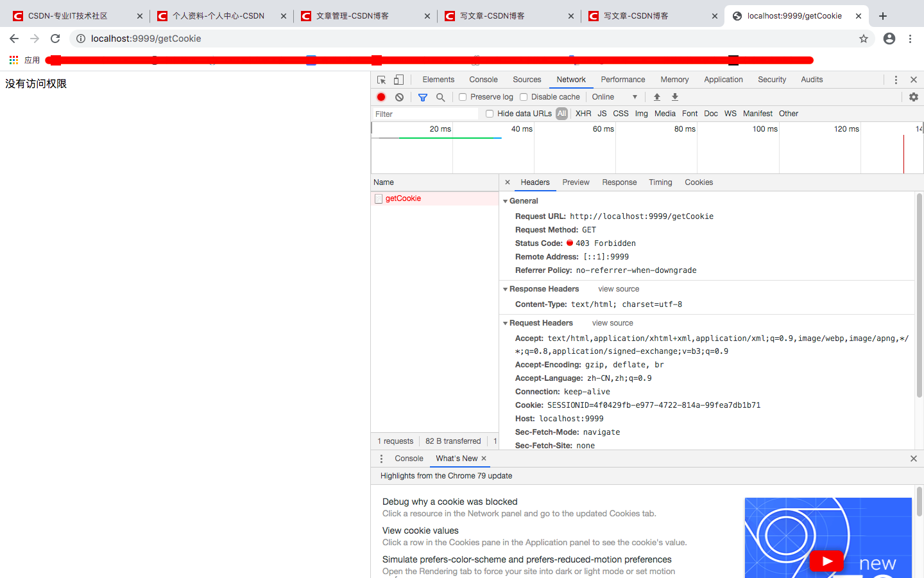The image size is (924, 578).
Task: Select the All filter type
Action: [562, 114]
